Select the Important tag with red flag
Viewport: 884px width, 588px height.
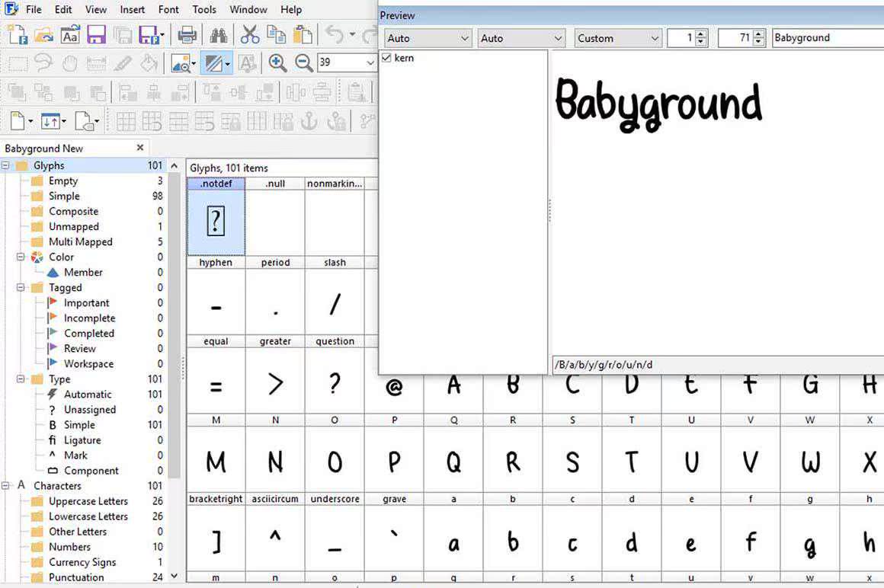tap(86, 302)
